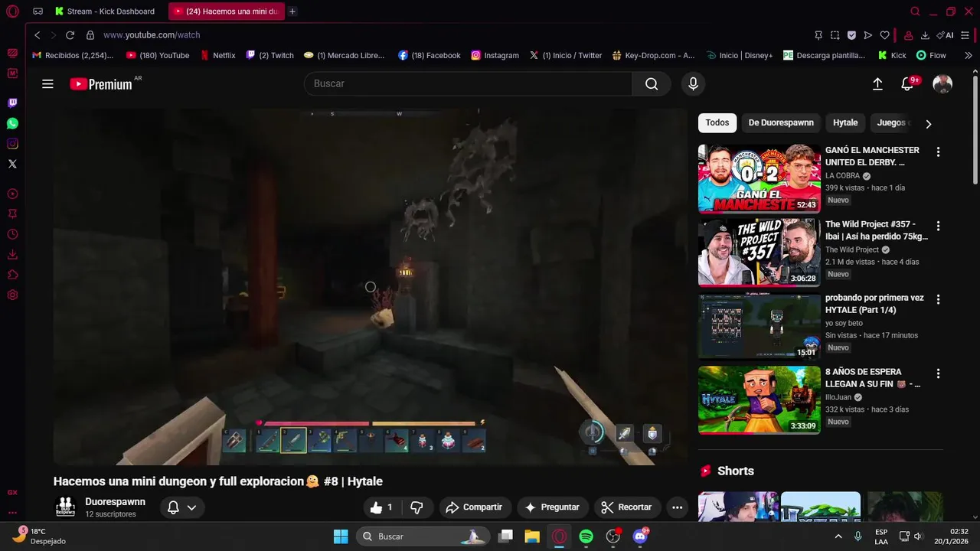This screenshot has height=551, width=980.
Task: Open sidebar pinboards pin icon
Action: (x=12, y=214)
